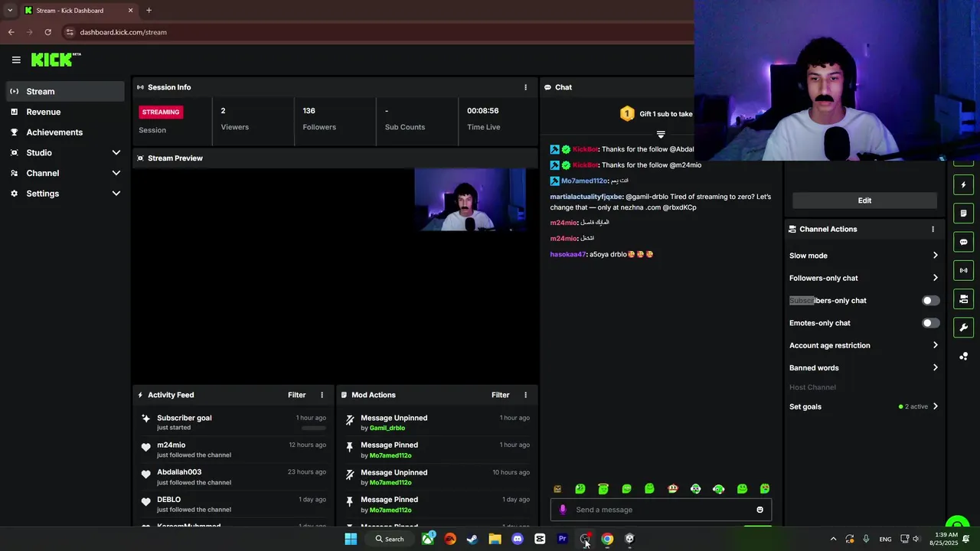Select Abdallah003 follow entry in Activity Feed

click(x=234, y=477)
